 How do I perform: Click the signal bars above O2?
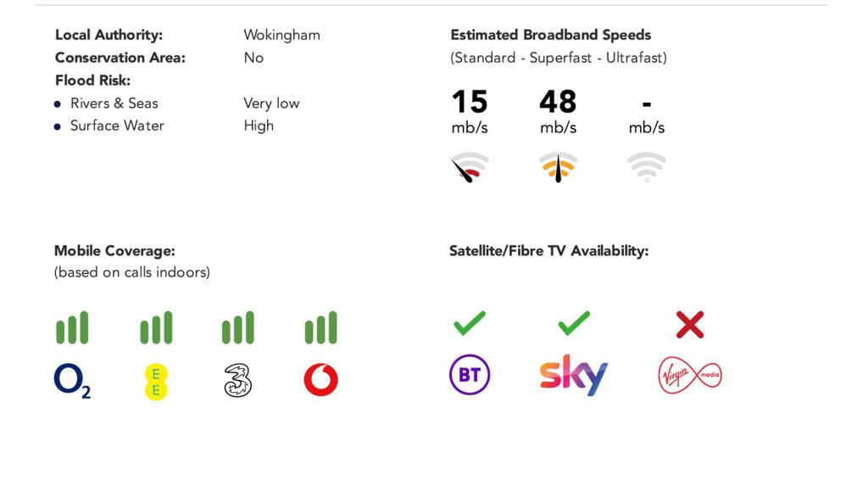[x=72, y=327]
